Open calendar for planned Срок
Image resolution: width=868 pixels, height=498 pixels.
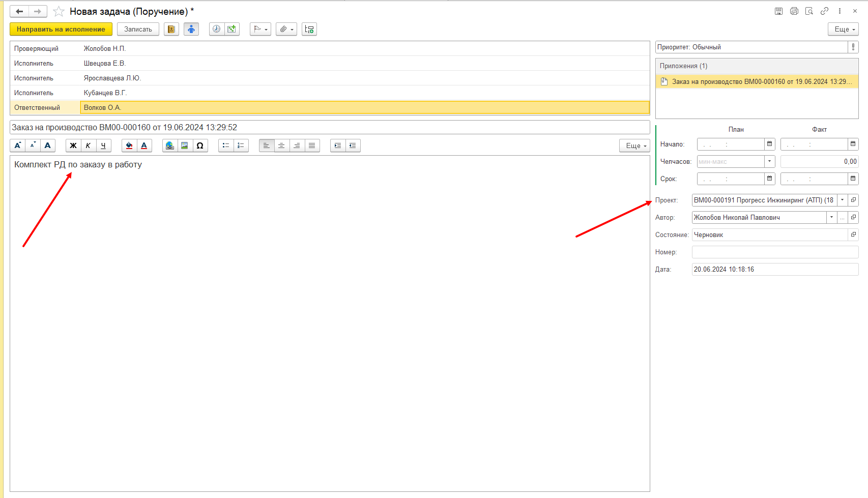pyautogui.click(x=769, y=179)
